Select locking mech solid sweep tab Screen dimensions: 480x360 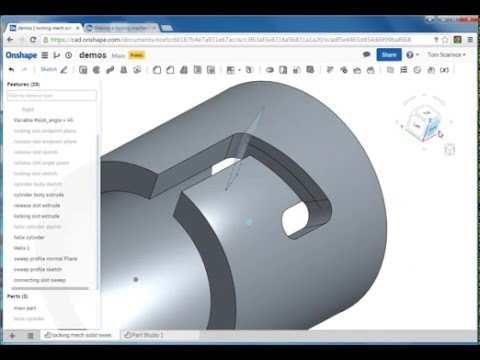(x=79, y=335)
